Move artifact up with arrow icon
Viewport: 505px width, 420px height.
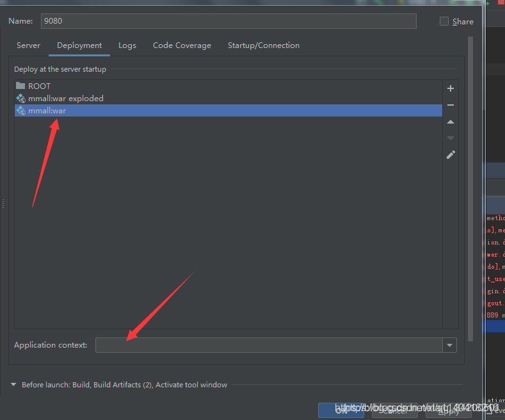(x=450, y=122)
